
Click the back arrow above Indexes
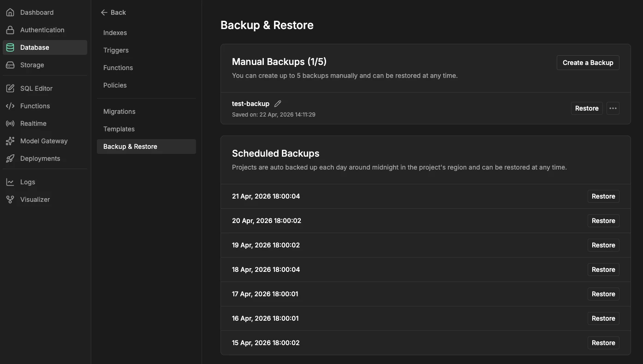[104, 12]
